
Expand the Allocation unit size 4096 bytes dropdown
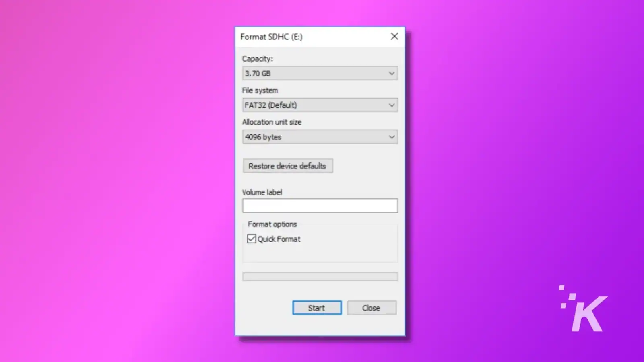pos(320,137)
